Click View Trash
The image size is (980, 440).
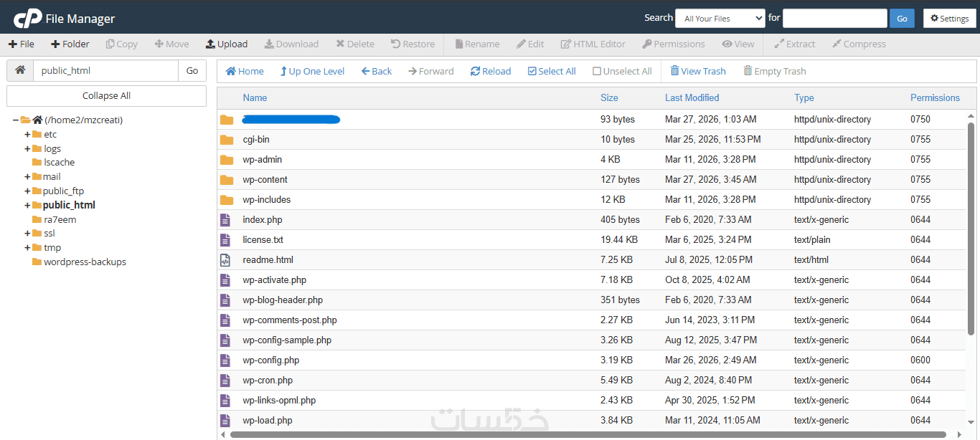tap(698, 71)
